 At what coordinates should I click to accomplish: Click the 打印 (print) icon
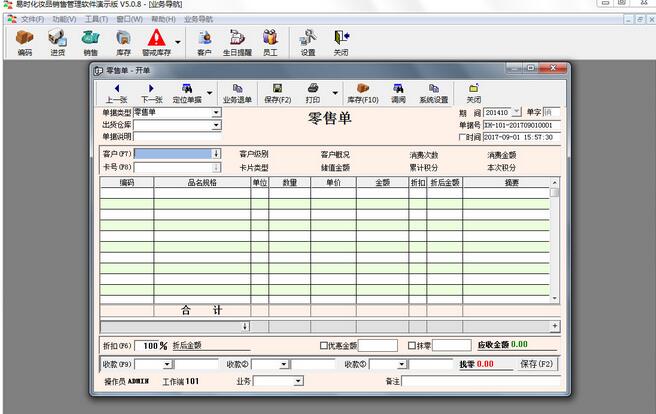(x=313, y=94)
